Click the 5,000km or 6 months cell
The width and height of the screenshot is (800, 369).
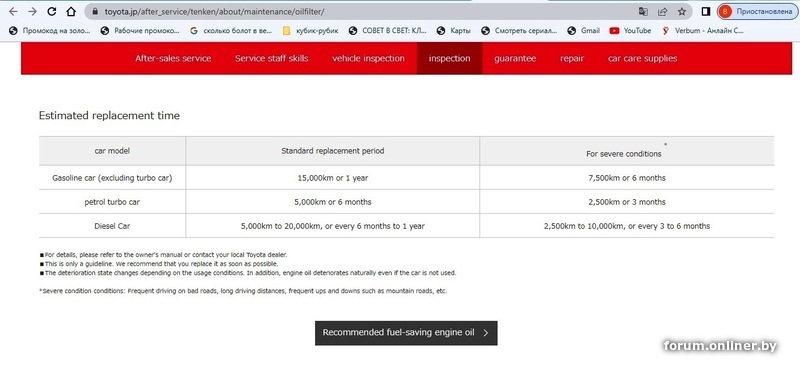(333, 202)
